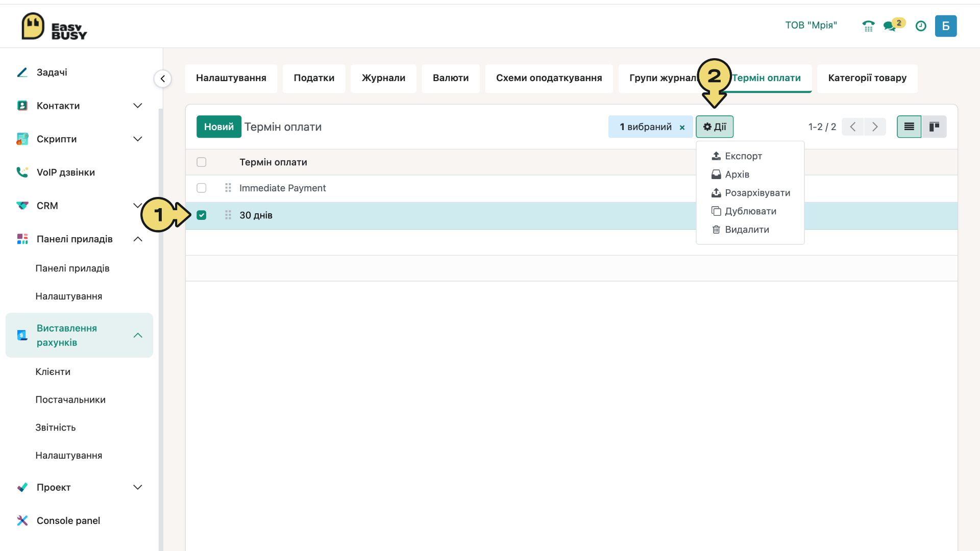Switch to list view

(x=909, y=127)
